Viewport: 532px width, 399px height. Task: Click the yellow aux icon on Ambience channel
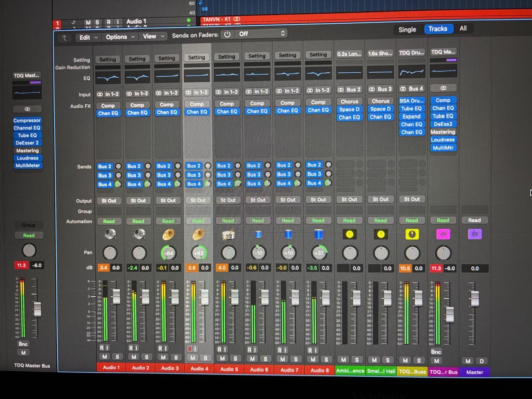pos(350,234)
